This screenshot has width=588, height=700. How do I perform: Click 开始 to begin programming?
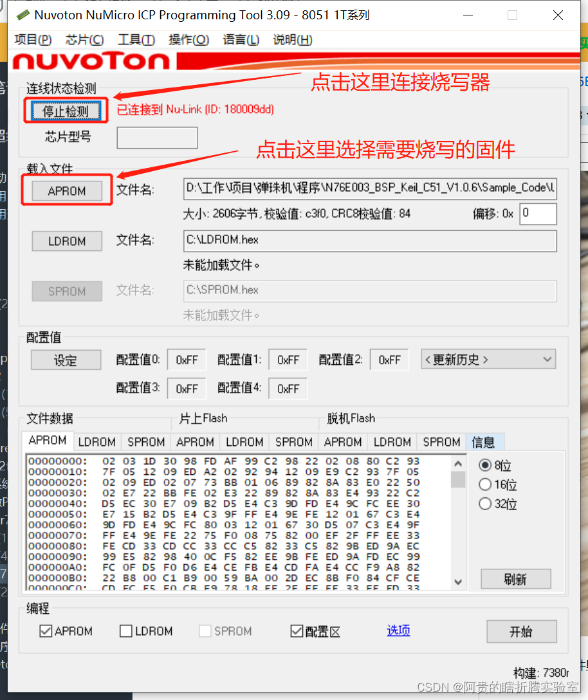521,631
